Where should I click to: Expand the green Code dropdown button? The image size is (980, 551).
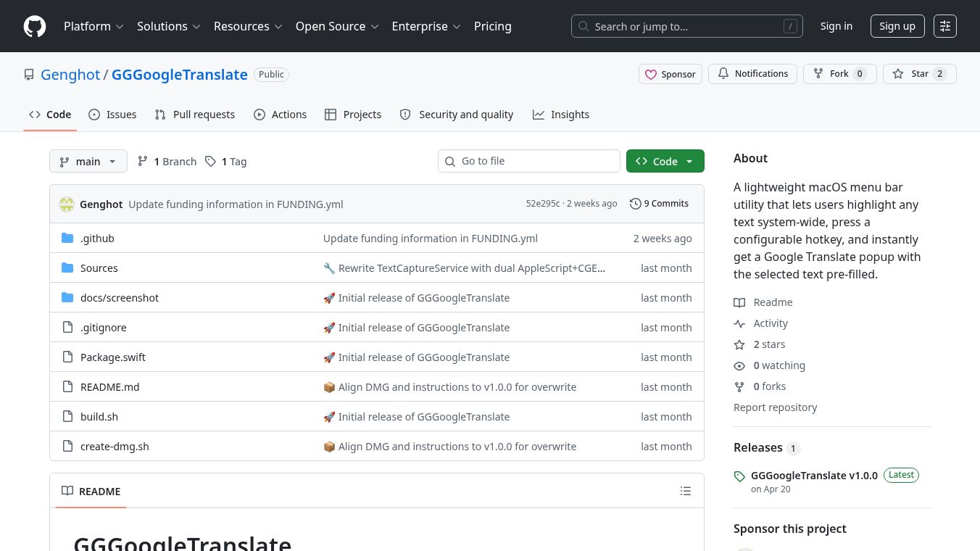click(x=665, y=161)
